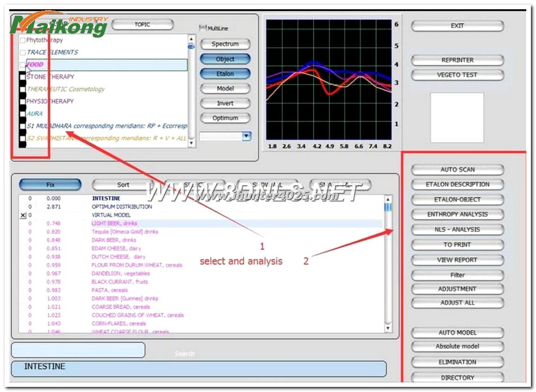This screenshot has height=392, width=536.
Task: Open the TOPIC selector button
Action: [142, 24]
